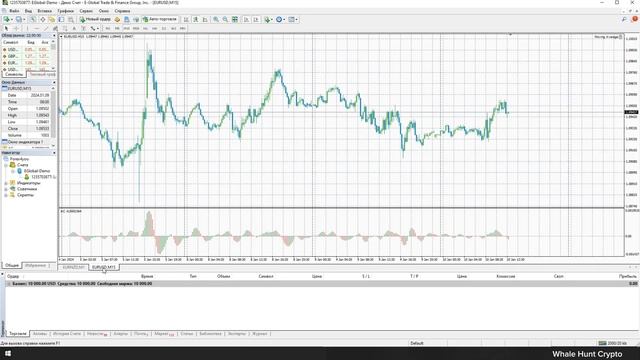640x360 pixels.
Task: Open the Избранное navigator tab
Action: point(36,266)
